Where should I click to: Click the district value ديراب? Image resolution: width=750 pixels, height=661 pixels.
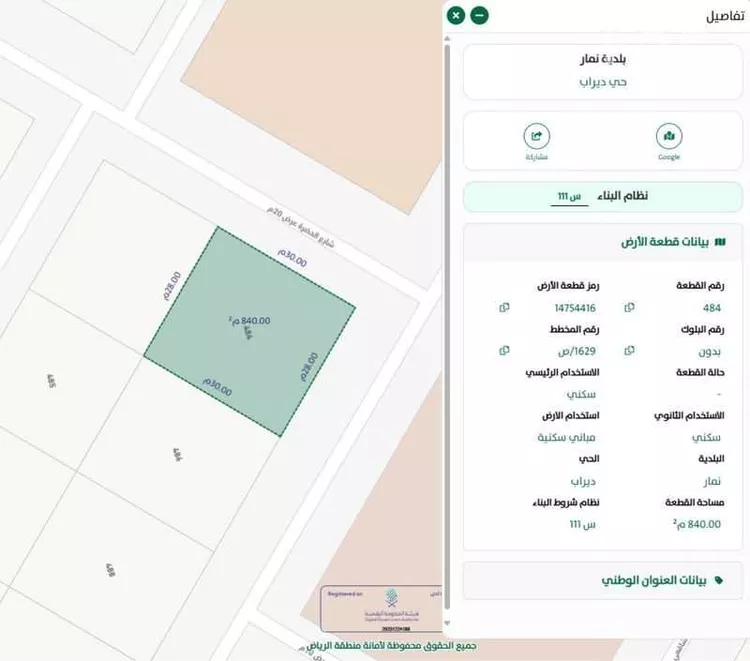[583, 481]
